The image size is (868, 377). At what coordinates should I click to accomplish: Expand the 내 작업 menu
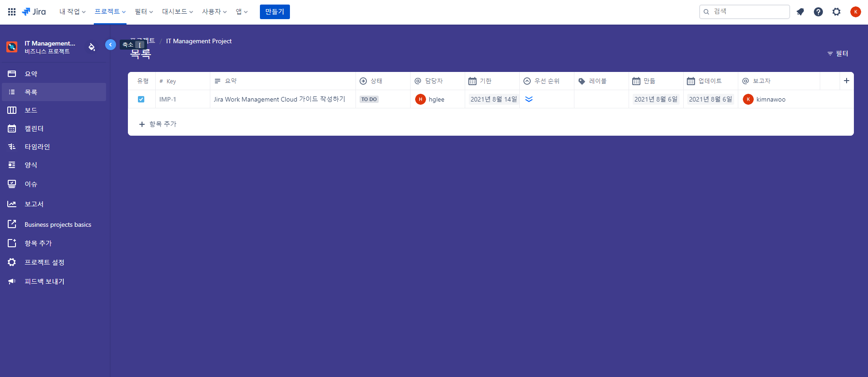click(x=72, y=12)
